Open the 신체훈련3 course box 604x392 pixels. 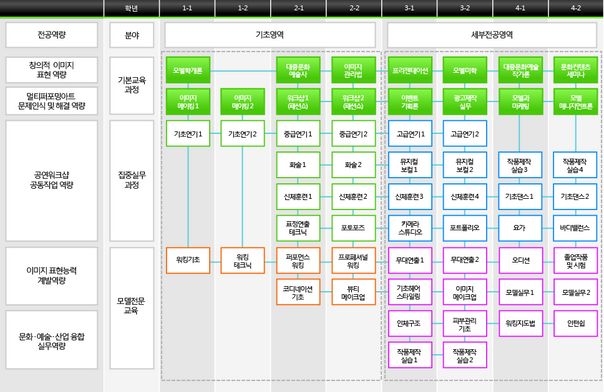pyautogui.click(x=410, y=196)
